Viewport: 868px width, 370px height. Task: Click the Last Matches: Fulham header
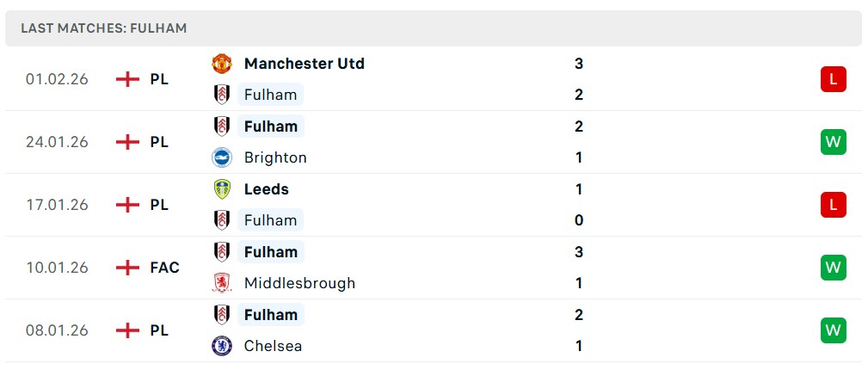click(x=104, y=28)
